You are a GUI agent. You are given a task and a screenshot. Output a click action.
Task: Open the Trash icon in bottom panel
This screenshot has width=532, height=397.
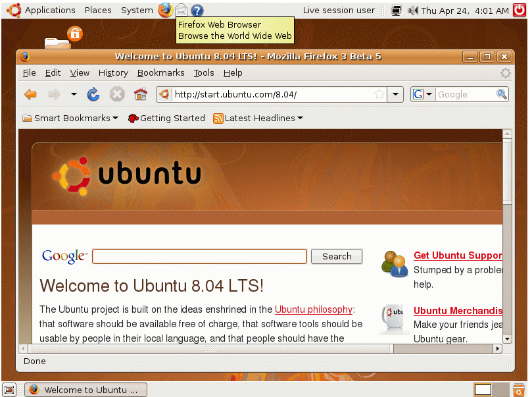coord(519,390)
